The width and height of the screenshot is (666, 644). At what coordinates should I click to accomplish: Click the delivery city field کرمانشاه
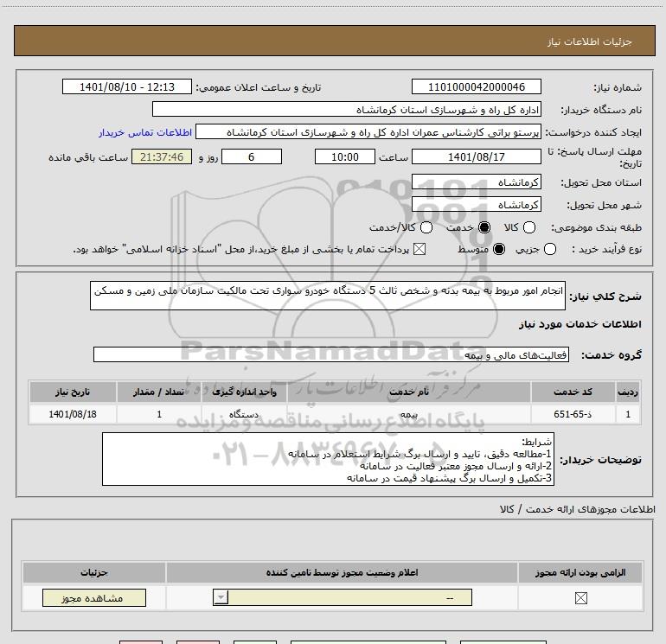point(476,205)
